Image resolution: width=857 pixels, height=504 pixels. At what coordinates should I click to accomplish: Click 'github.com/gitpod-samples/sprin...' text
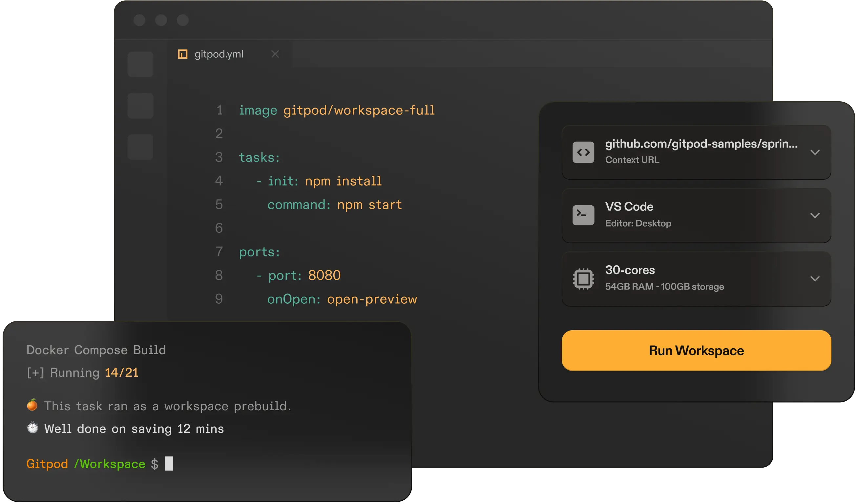(701, 144)
